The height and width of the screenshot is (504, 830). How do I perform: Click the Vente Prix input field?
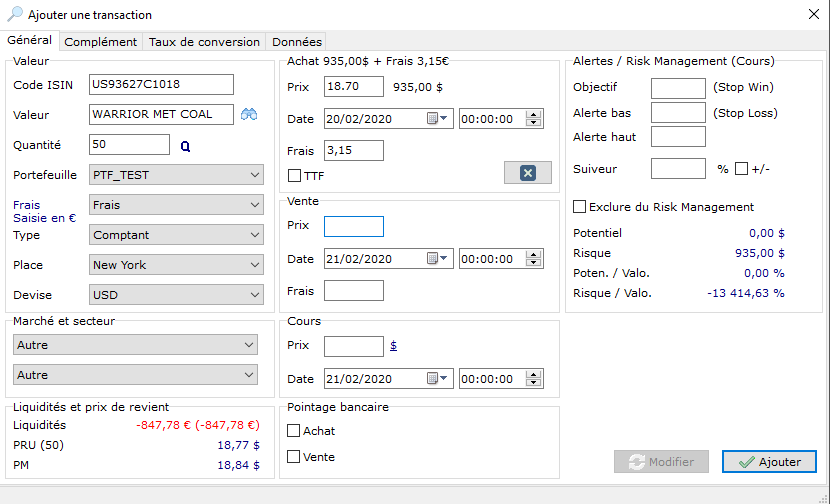pos(354,226)
